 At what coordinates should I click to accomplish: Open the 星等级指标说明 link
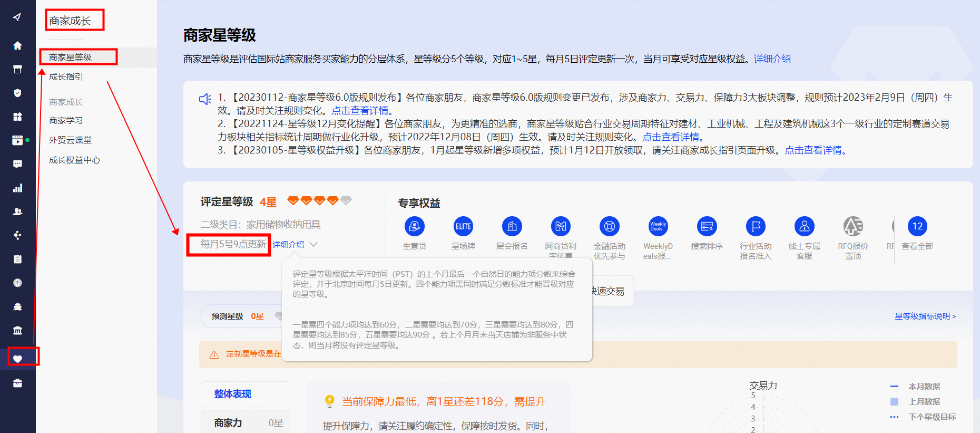[925, 316]
